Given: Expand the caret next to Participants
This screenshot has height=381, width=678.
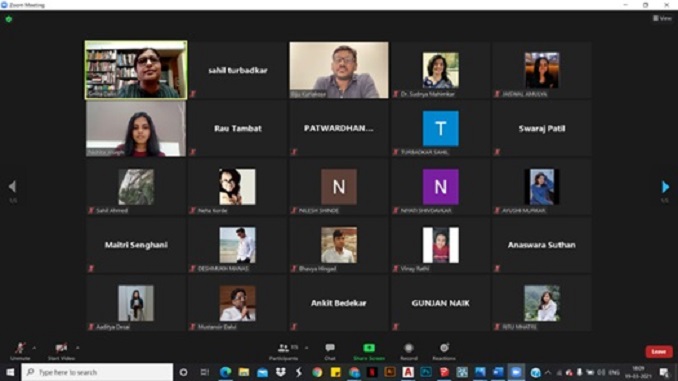Looking at the screenshot, I should pos(307,347).
